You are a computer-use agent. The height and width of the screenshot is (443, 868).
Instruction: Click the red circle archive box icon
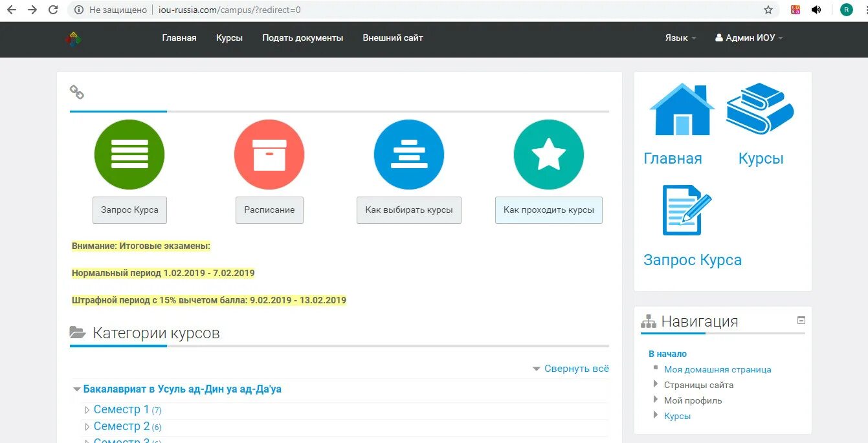click(x=269, y=155)
